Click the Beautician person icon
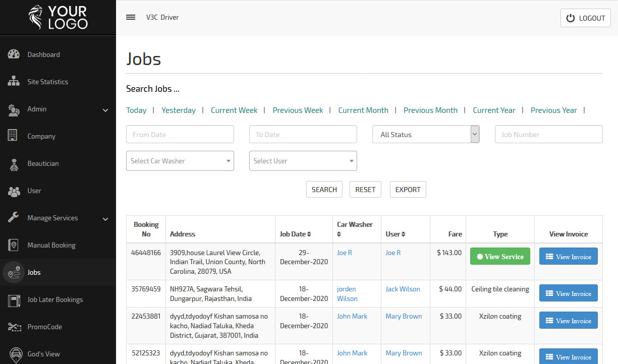Viewport: 618px width, 364px height. [14, 164]
